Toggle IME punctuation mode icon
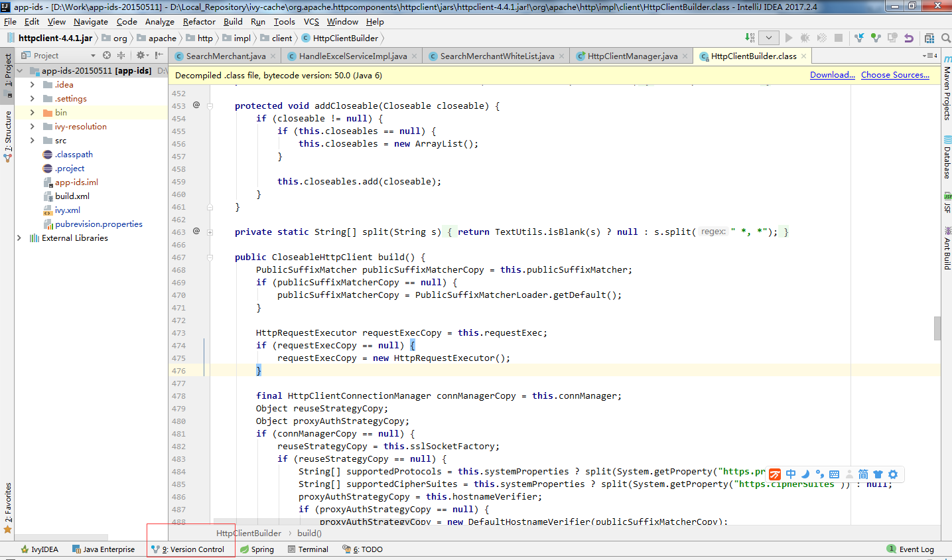952x560 pixels. (820, 474)
